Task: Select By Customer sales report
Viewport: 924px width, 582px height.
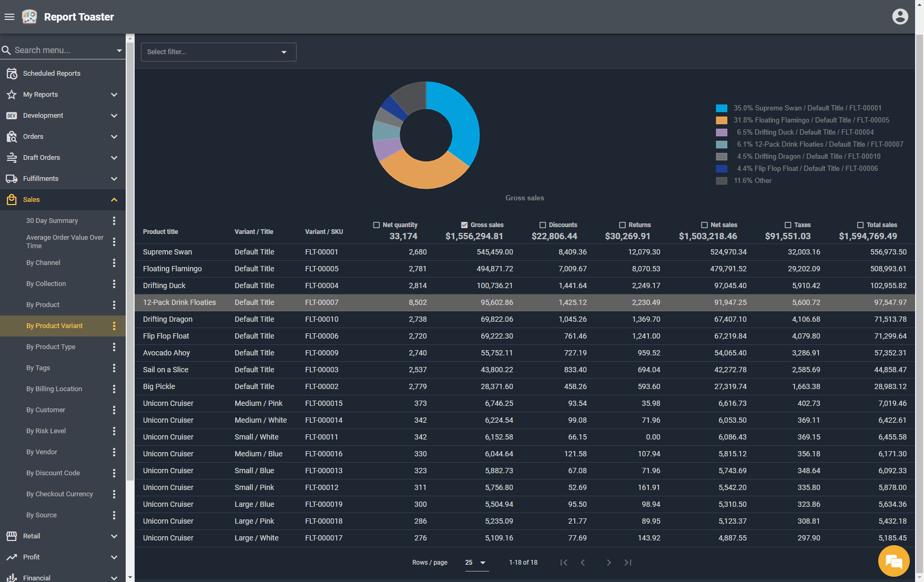Action: click(x=46, y=410)
